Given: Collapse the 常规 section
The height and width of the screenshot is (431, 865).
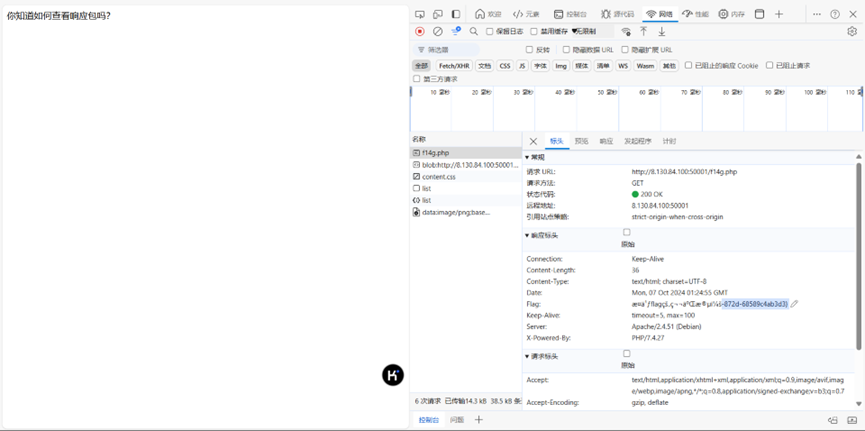Looking at the screenshot, I should point(528,158).
